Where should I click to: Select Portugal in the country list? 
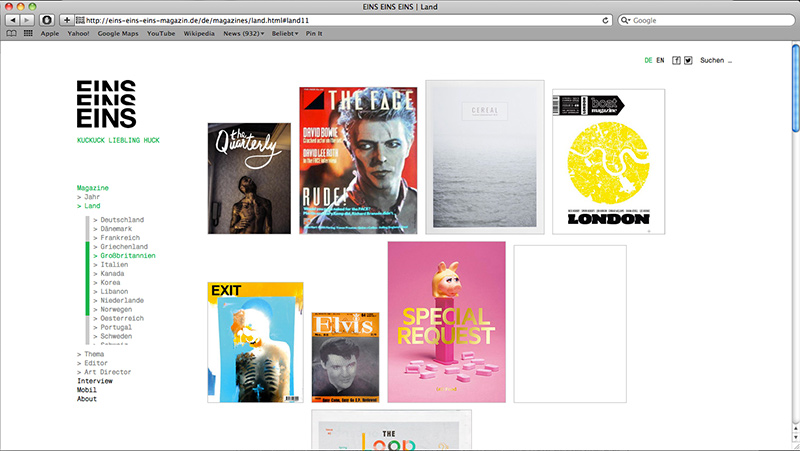click(x=113, y=328)
